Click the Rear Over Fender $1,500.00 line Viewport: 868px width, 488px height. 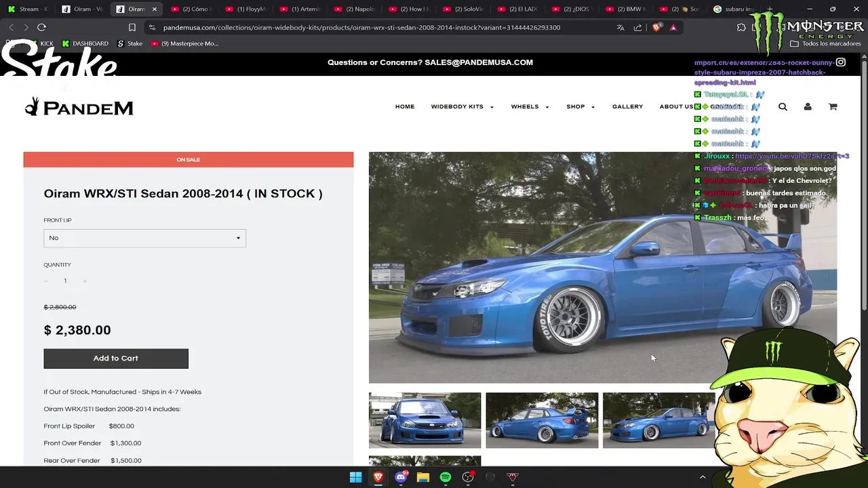(92, 461)
